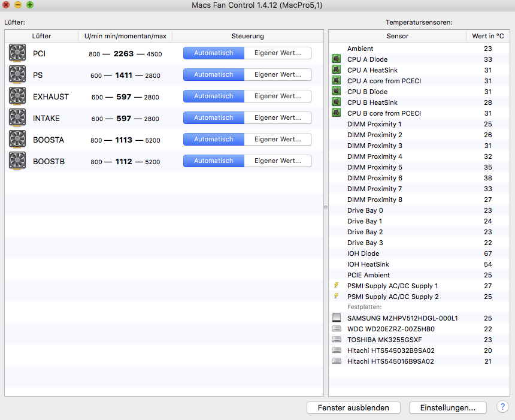Set INTAKE fan to Automatisch
The image size is (515, 420).
(214, 117)
